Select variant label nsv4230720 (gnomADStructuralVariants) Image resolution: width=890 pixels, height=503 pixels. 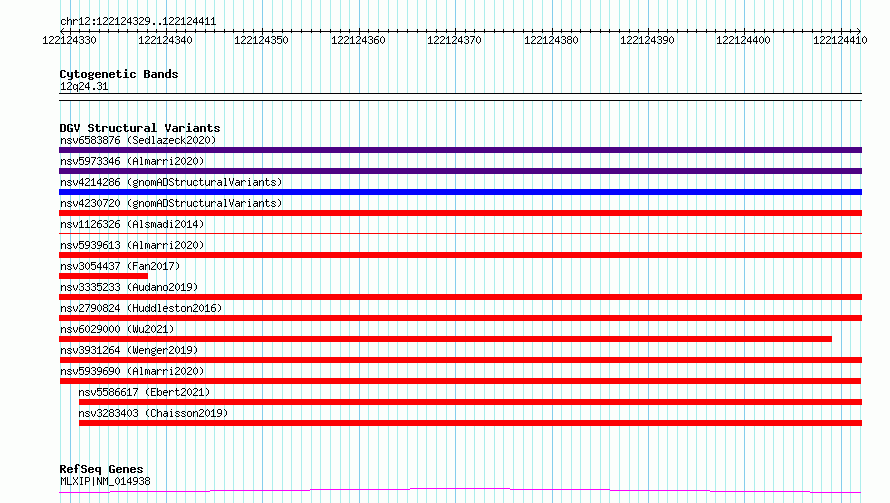(171, 203)
